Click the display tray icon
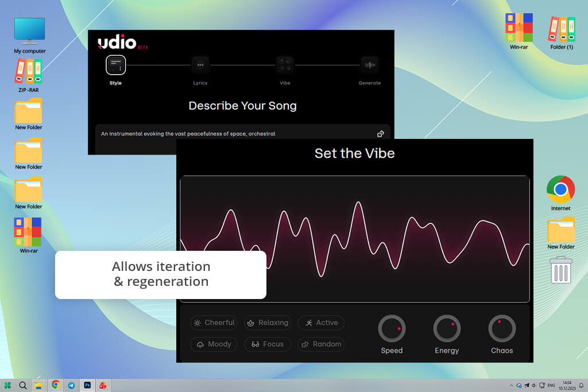This screenshot has height=392, width=588. pyautogui.click(x=542, y=385)
